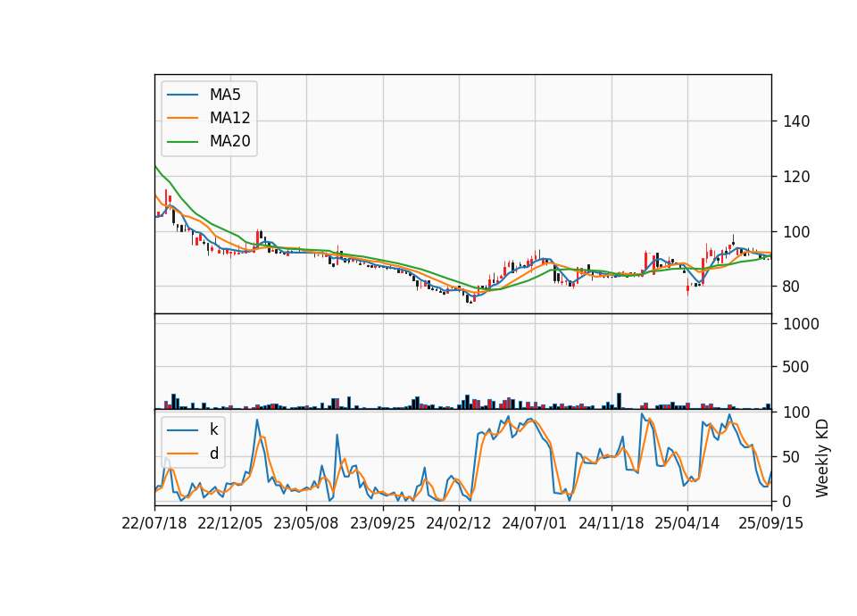The image size is (857, 616).
Task: Click the 500 volume axis label
Action: click(x=795, y=367)
